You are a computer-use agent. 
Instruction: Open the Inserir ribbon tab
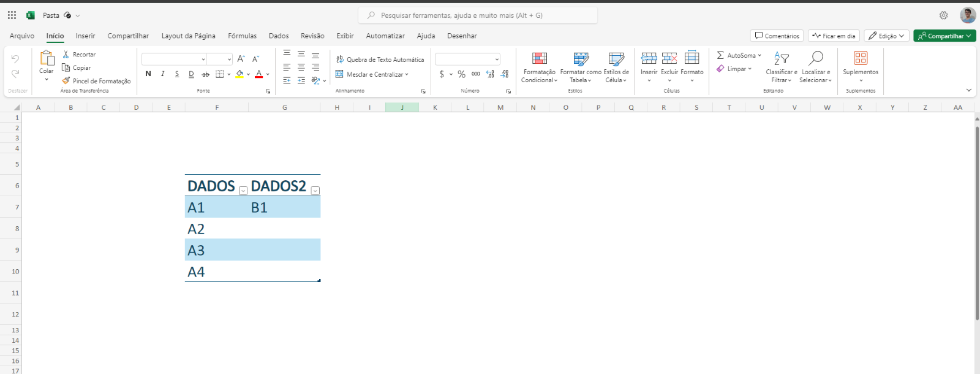85,36
